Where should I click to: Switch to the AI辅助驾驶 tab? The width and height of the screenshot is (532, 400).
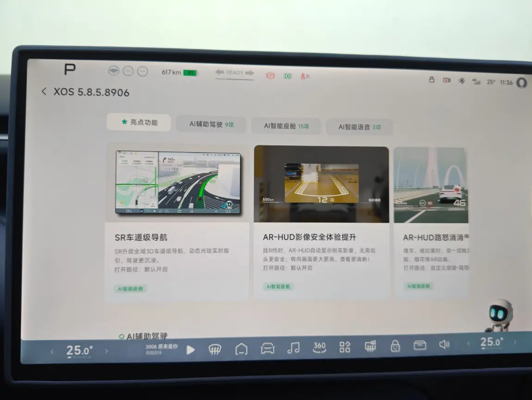[211, 125]
